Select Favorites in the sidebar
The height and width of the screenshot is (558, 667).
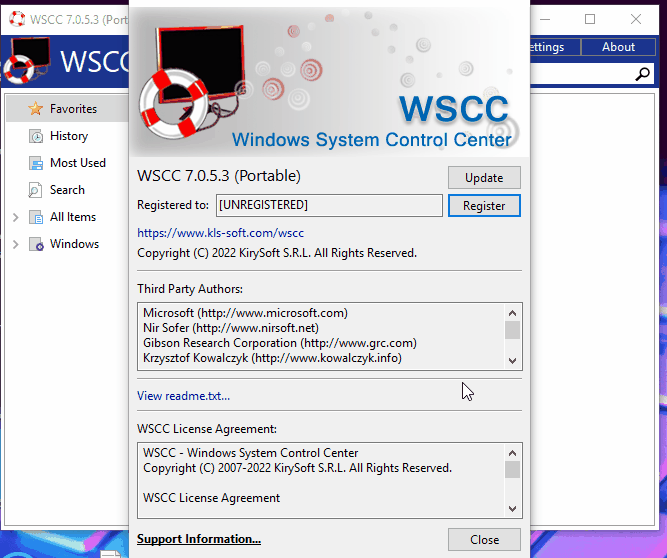pyautogui.click(x=73, y=109)
